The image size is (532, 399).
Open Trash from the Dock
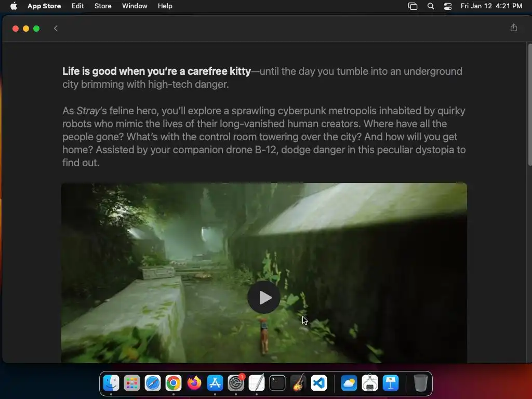click(420, 383)
